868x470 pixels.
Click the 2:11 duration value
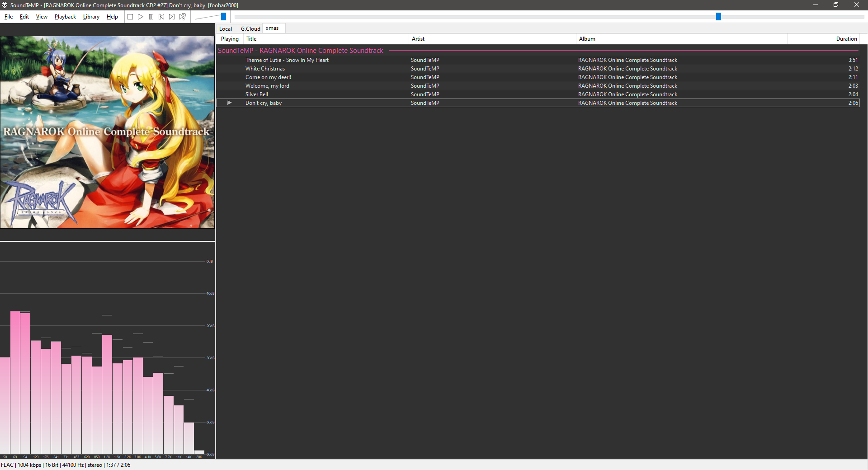[853, 77]
